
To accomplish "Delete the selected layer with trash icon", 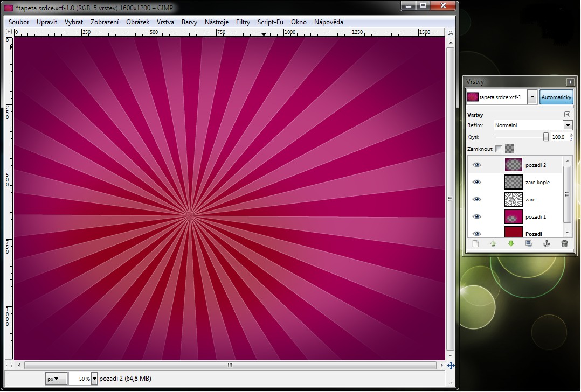I will 564,243.
